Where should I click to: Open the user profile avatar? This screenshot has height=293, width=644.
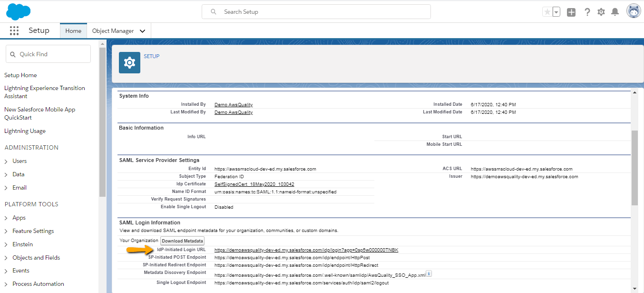click(634, 11)
